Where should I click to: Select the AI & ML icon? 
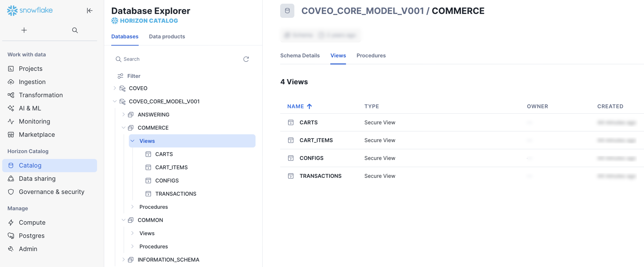click(x=11, y=108)
